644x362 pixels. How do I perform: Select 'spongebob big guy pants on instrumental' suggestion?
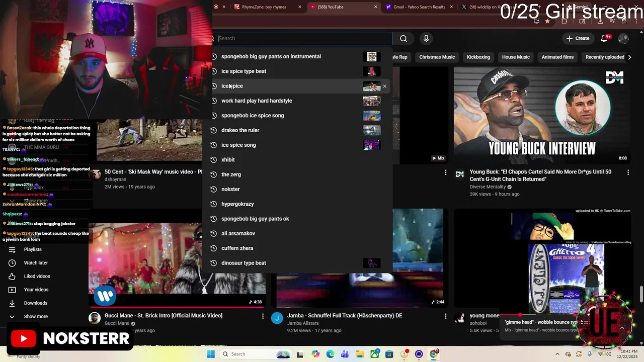[297, 56]
